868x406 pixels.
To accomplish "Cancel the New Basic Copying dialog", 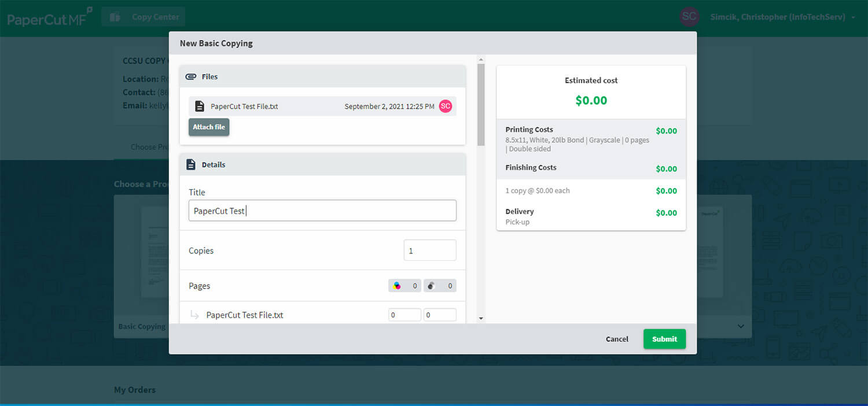I will pos(617,339).
